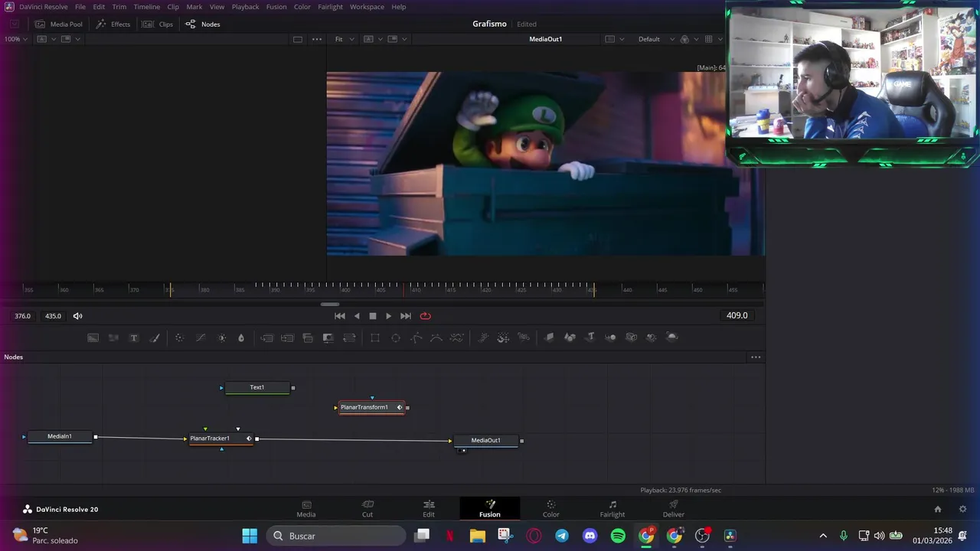This screenshot has width=980, height=551.
Task: Add a Color Curves node from the toolbar
Action: (x=201, y=337)
